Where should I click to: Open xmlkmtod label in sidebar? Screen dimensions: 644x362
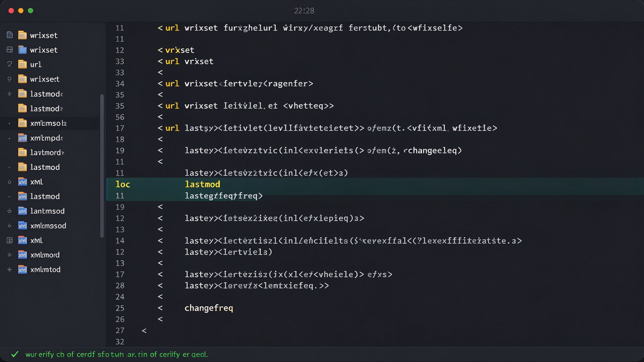45,270
